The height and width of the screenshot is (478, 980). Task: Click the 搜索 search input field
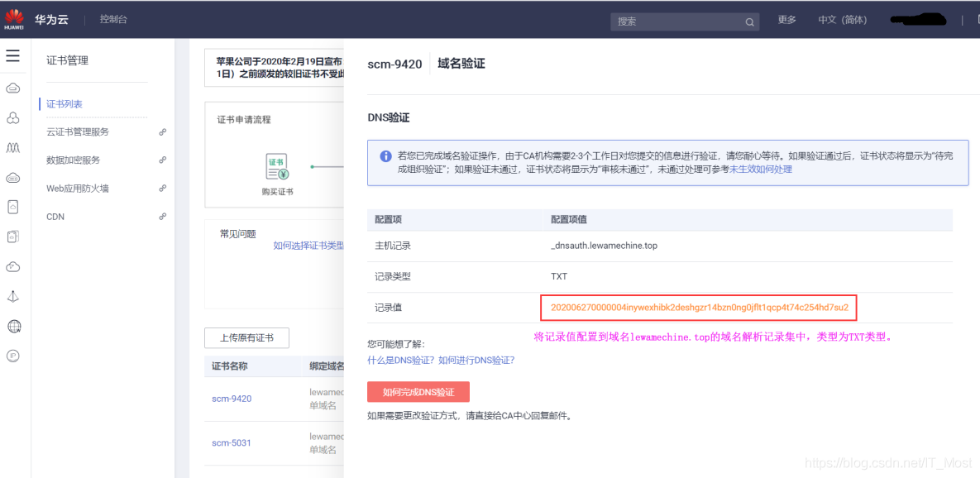point(685,22)
